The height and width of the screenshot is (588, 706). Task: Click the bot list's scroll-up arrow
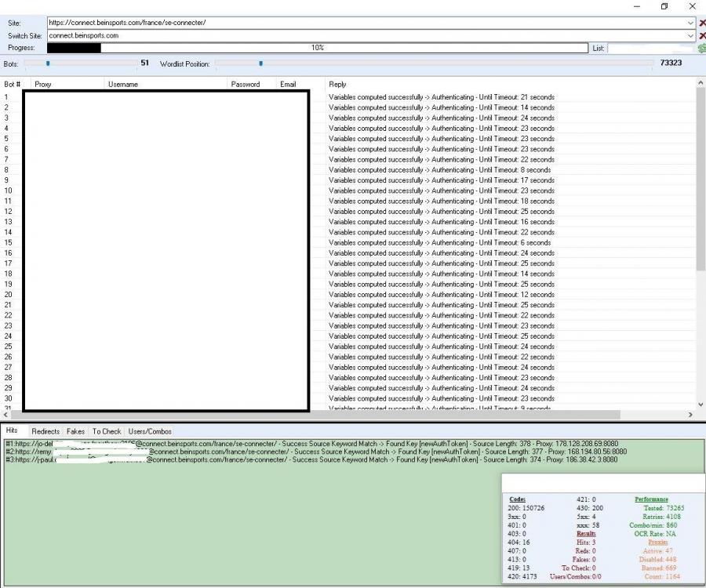(701, 82)
